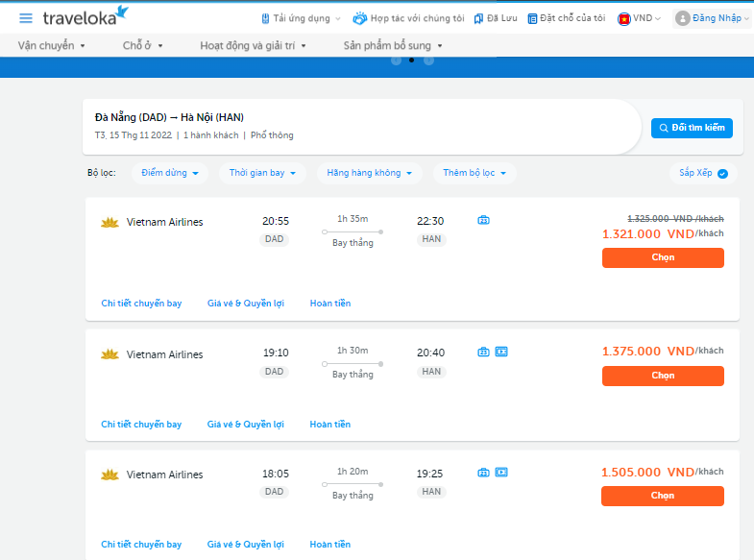Click the meal icon on the 19:10 flight
754x560 pixels.
pyautogui.click(x=501, y=352)
